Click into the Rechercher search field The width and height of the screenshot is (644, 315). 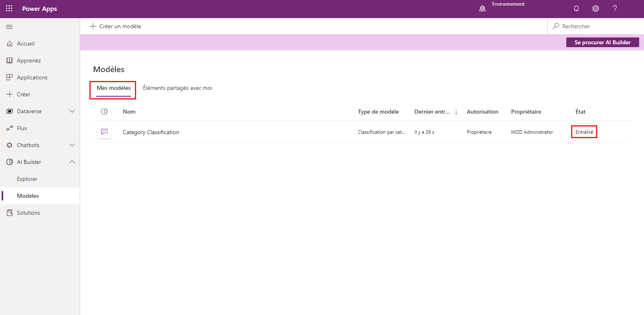(x=596, y=26)
